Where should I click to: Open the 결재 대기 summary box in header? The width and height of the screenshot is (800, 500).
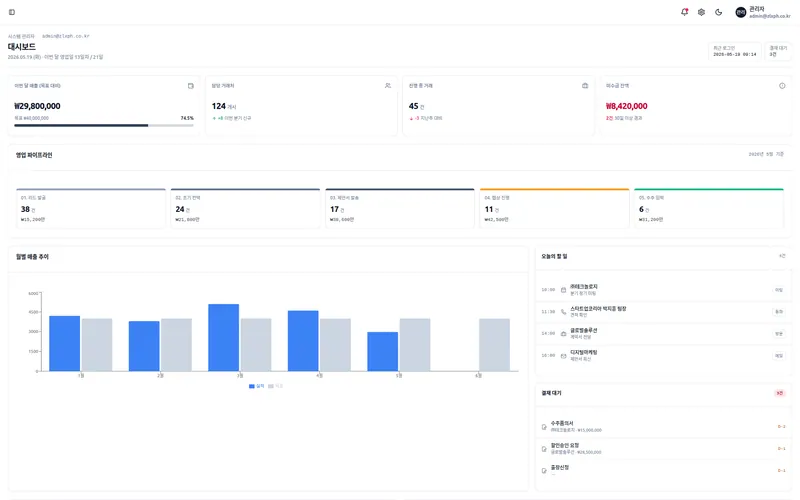(778, 51)
